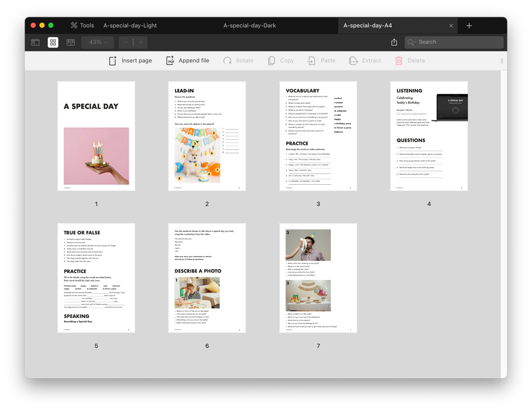Click the Append file button
This screenshot has width=532, height=411.
click(188, 61)
